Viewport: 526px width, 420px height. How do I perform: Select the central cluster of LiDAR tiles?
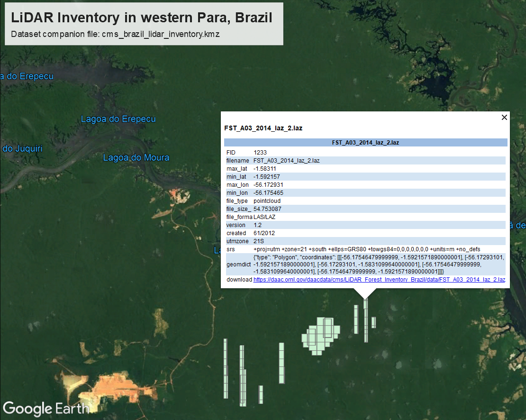point(320,335)
